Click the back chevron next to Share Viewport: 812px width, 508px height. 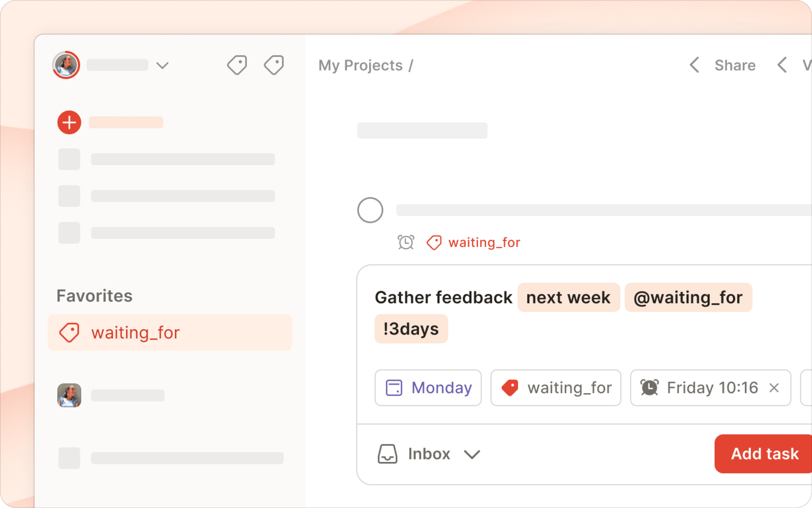pyautogui.click(x=694, y=65)
